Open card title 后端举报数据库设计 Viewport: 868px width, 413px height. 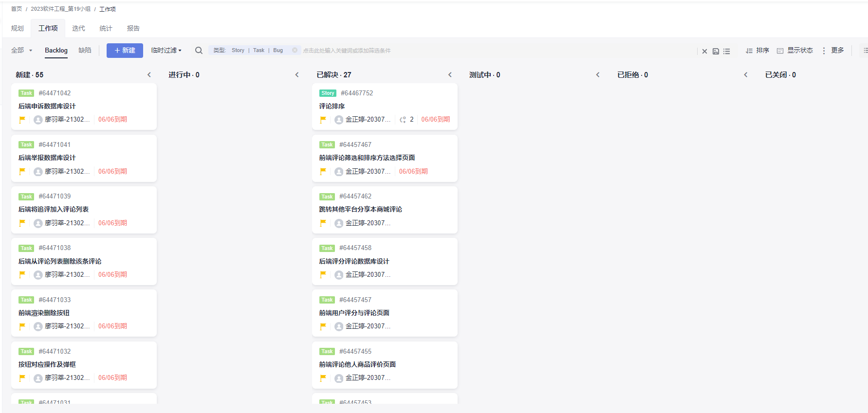[x=47, y=158]
